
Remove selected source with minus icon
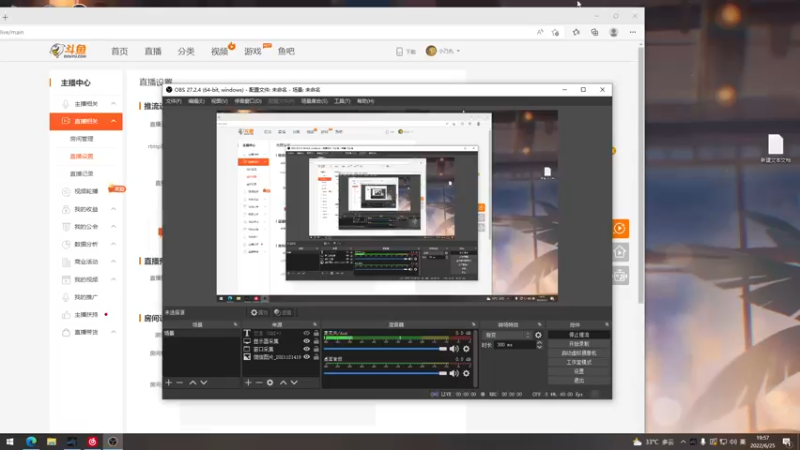259,383
